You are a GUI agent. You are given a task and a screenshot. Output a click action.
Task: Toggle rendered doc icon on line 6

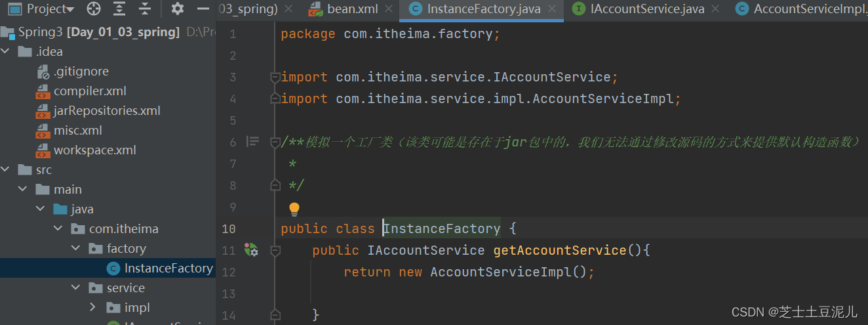tap(252, 141)
